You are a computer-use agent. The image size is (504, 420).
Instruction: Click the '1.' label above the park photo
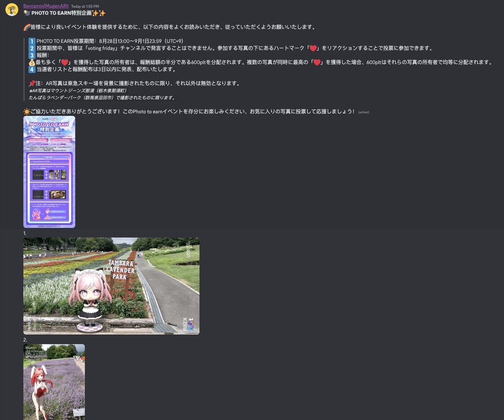point(25,233)
